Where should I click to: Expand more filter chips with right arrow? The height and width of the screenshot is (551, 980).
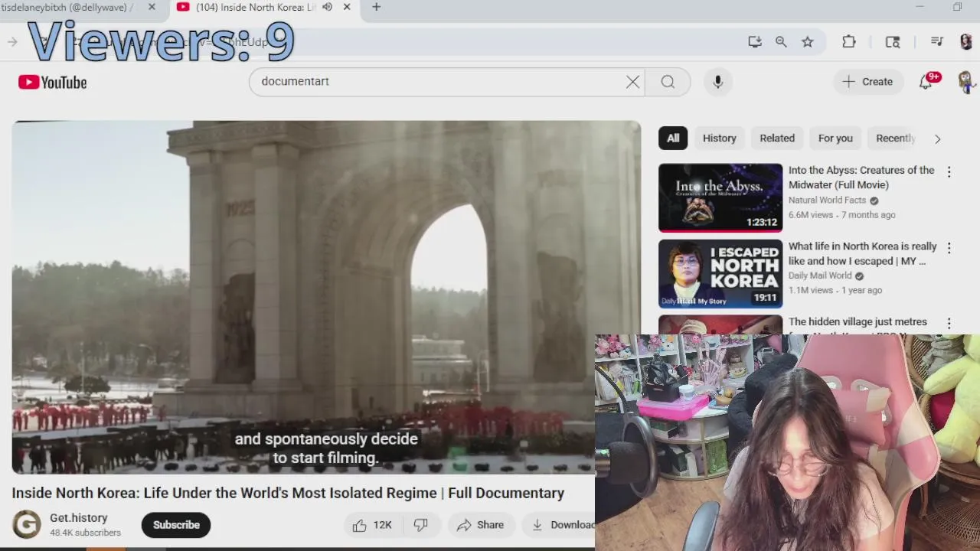pos(937,139)
